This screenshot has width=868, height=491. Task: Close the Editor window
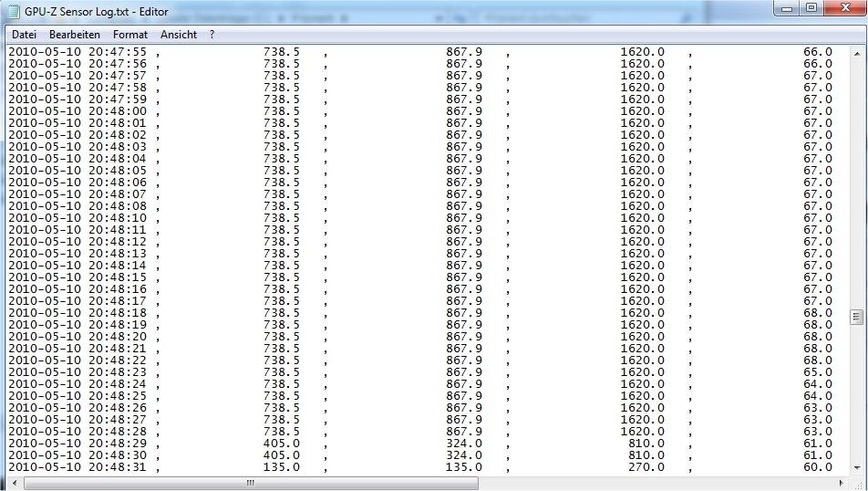[844, 8]
